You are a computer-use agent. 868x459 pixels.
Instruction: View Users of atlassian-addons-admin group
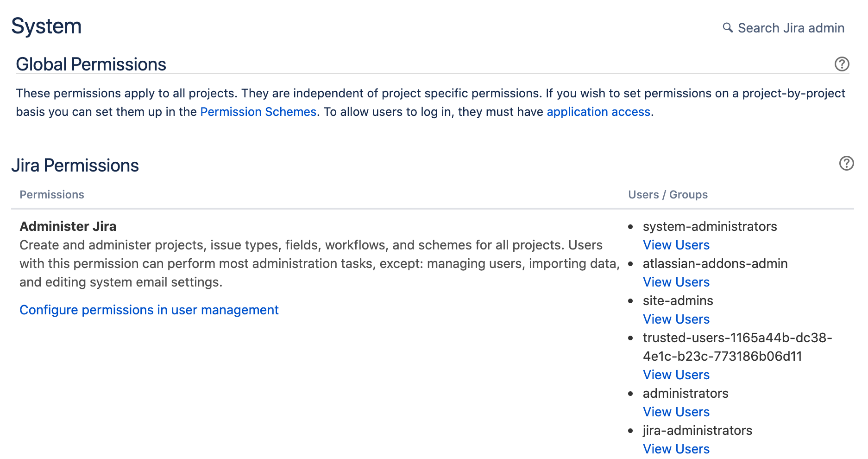pyautogui.click(x=676, y=282)
